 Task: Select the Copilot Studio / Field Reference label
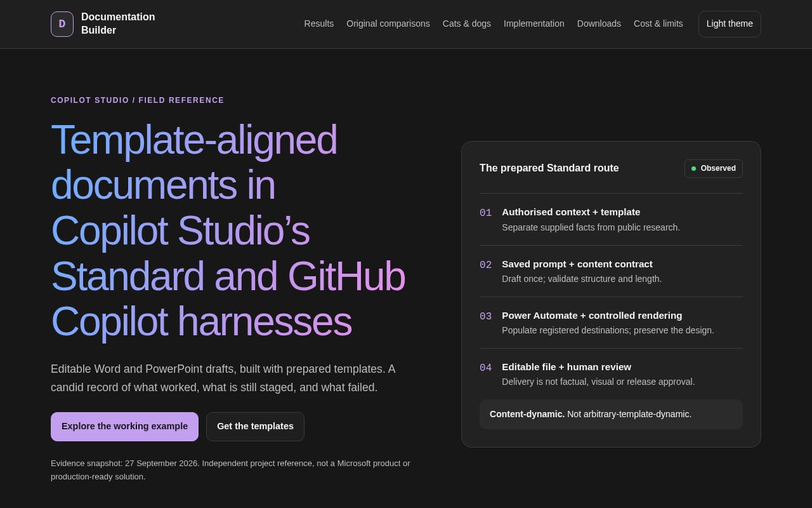138,100
